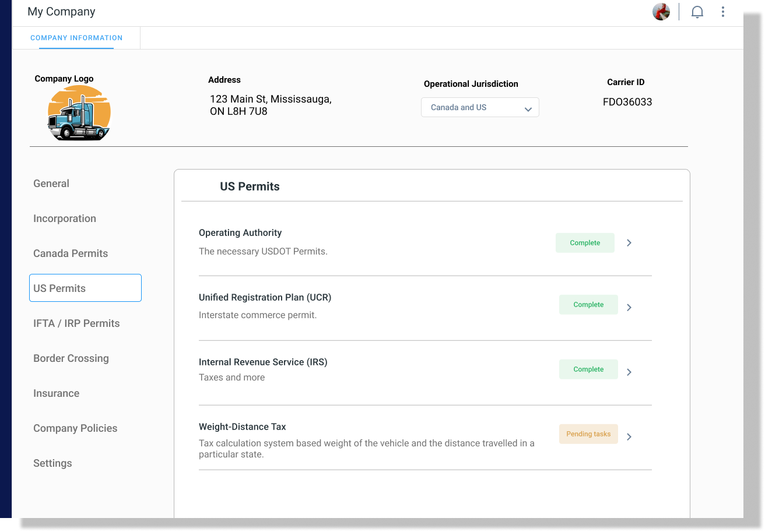Click the user profile avatar

661,12
